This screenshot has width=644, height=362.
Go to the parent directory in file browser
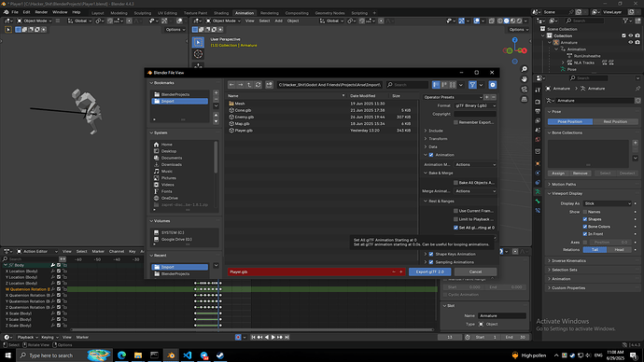tap(249, 85)
